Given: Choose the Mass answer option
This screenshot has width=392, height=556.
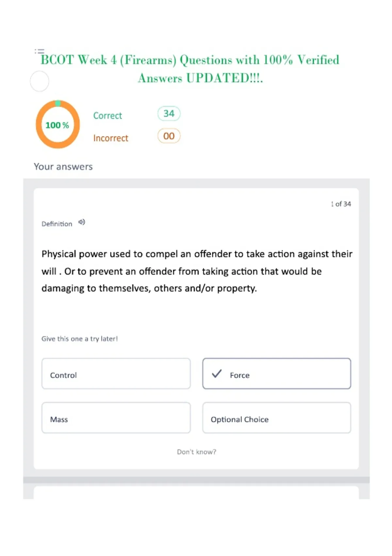Looking at the screenshot, I should point(116,418).
